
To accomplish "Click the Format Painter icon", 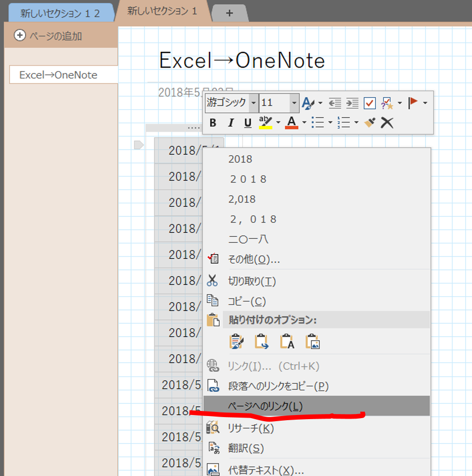I will 370,122.
